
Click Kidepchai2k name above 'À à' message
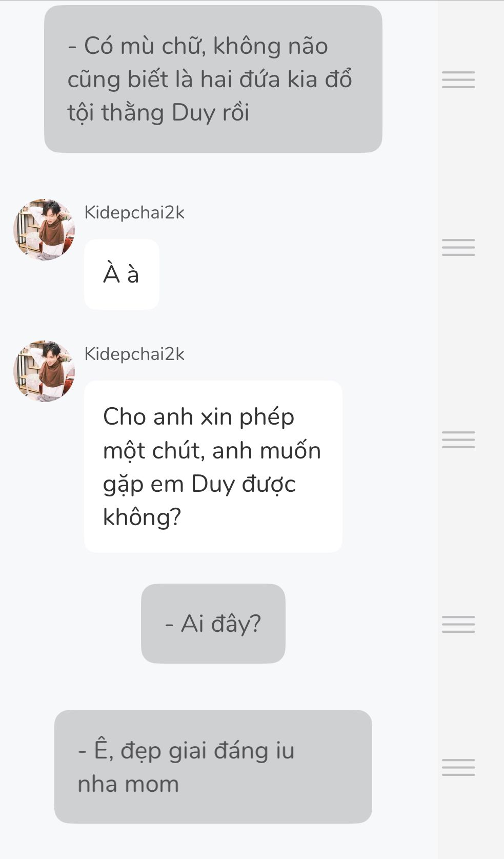tap(134, 212)
